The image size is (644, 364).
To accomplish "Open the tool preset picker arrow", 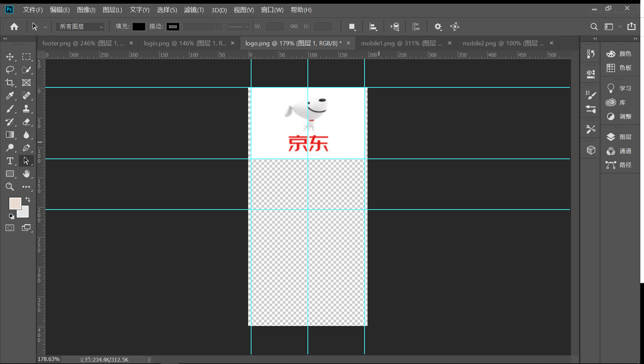I will (x=45, y=27).
